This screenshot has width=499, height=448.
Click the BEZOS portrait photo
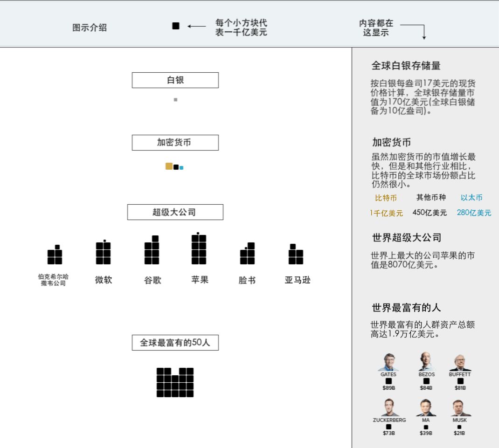click(x=426, y=361)
